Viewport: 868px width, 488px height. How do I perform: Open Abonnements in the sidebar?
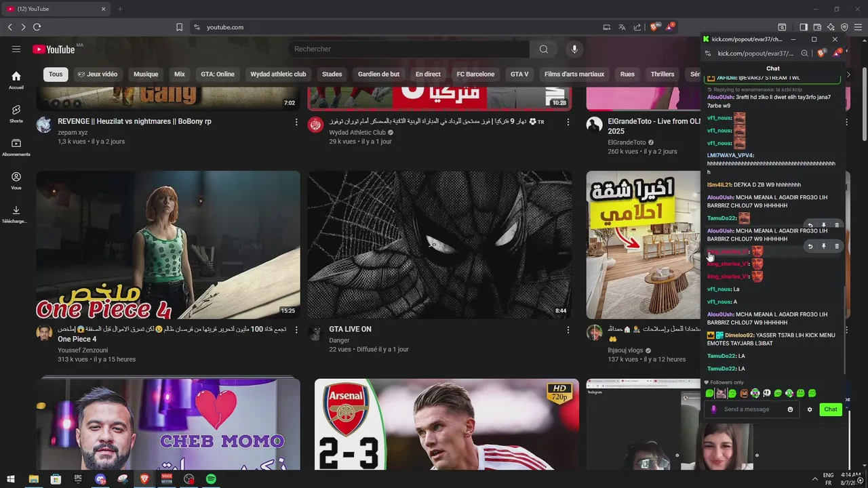tap(16, 148)
